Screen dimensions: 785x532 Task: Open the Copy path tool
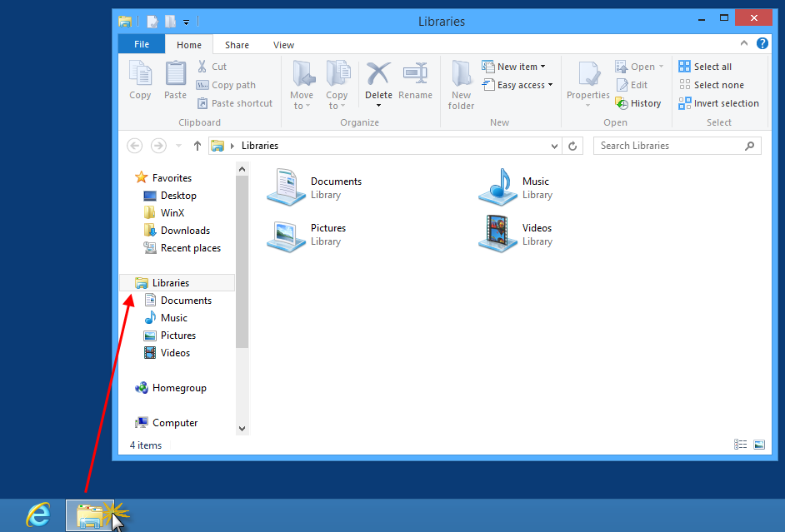click(x=227, y=84)
